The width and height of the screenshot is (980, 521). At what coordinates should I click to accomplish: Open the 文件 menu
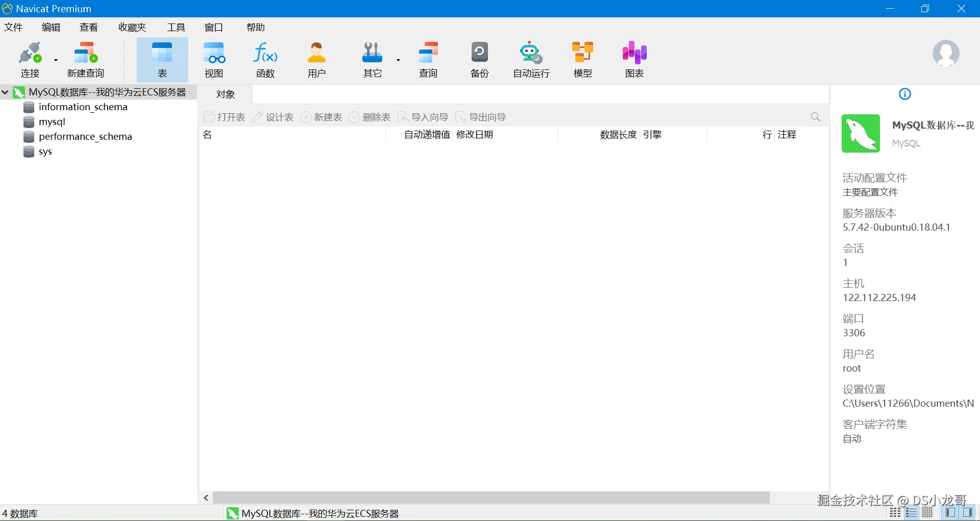pyautogui.click(x=13, y=27)
